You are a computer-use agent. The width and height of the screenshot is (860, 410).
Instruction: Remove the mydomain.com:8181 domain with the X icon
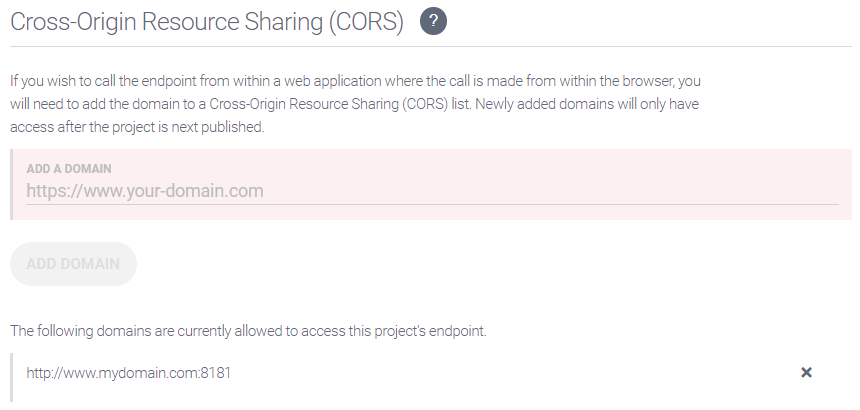click(806, 373)
